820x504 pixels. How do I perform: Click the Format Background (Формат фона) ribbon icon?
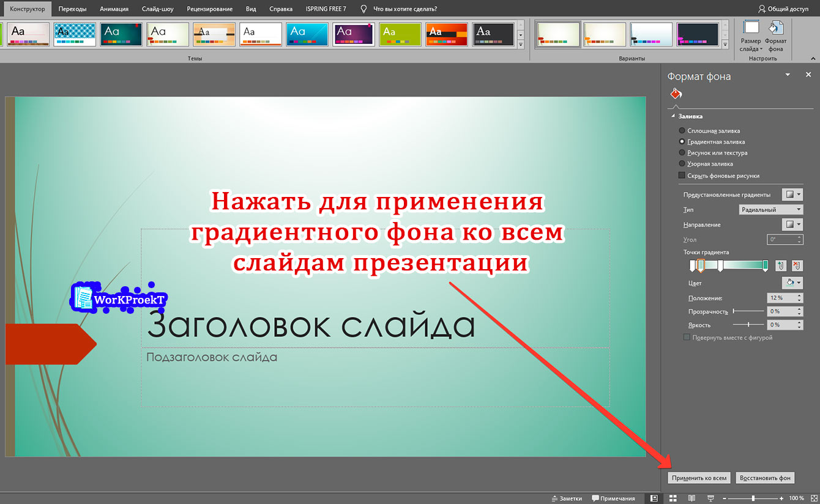(x=775, y=29)
